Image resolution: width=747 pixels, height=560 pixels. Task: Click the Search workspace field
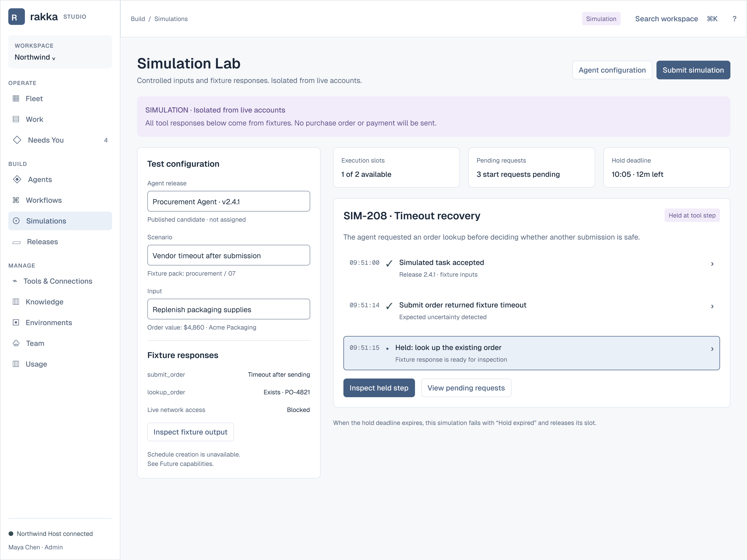click(676, 19)
